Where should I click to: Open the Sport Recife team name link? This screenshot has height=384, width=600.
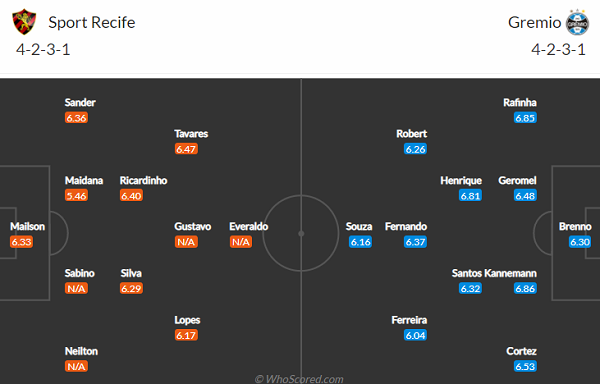pyautogui.click(x=92, y=23)
